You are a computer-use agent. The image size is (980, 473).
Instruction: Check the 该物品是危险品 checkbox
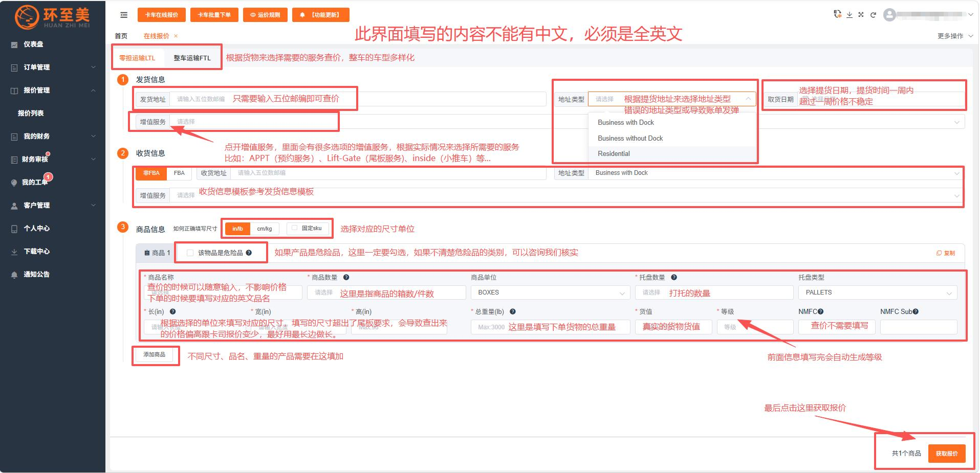(x=190, y=253)
